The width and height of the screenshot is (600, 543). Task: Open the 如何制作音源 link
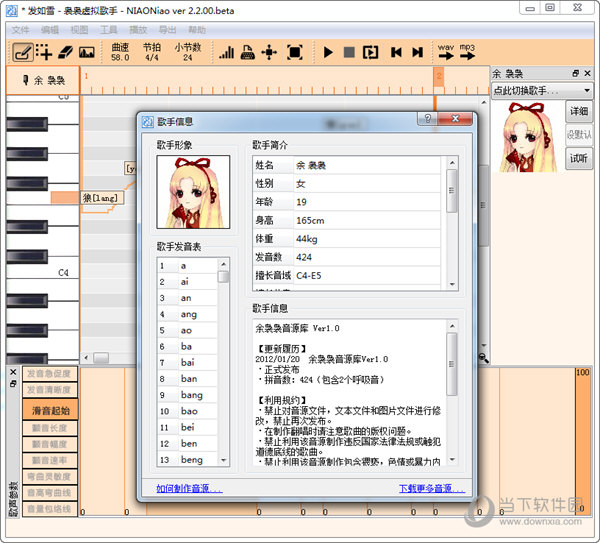pyautogui.click(x=189, y=488)
